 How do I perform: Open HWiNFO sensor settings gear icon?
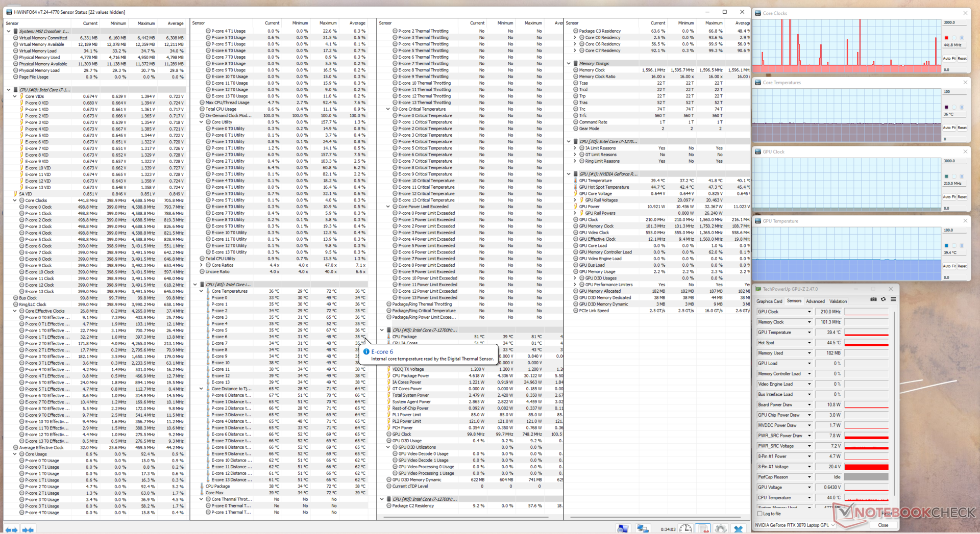coord(720,529)
